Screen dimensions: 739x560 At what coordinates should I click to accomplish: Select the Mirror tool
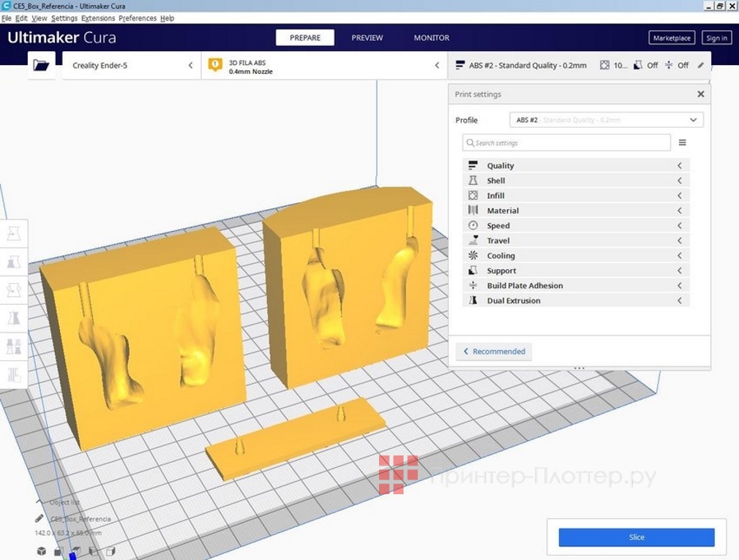pyautogui.click(x=13, y=318)
